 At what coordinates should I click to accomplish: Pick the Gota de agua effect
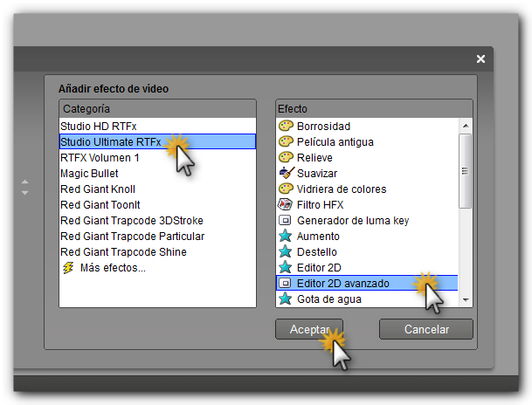click(x=367, y=299)
